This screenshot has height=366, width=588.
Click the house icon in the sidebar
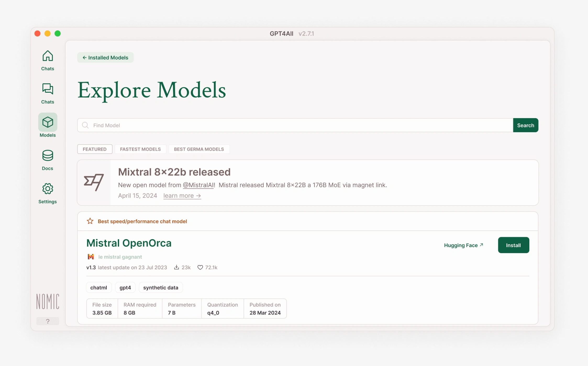point(48,56)
